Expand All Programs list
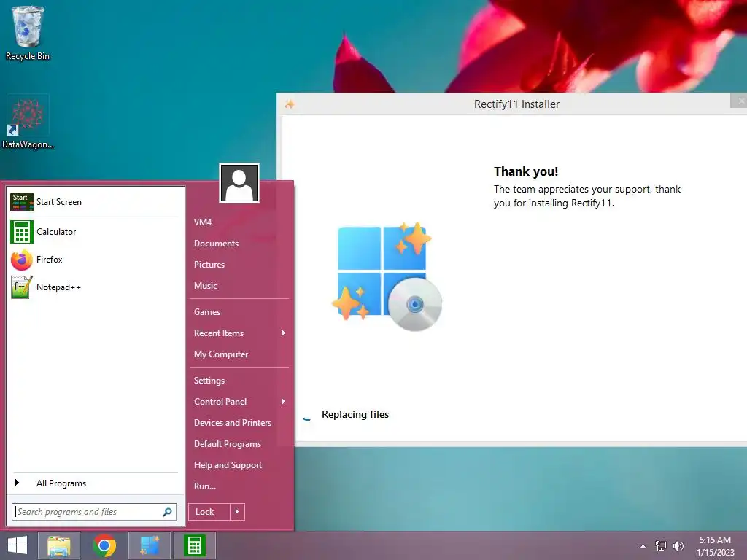747x560 pixels. coord(94,483)
